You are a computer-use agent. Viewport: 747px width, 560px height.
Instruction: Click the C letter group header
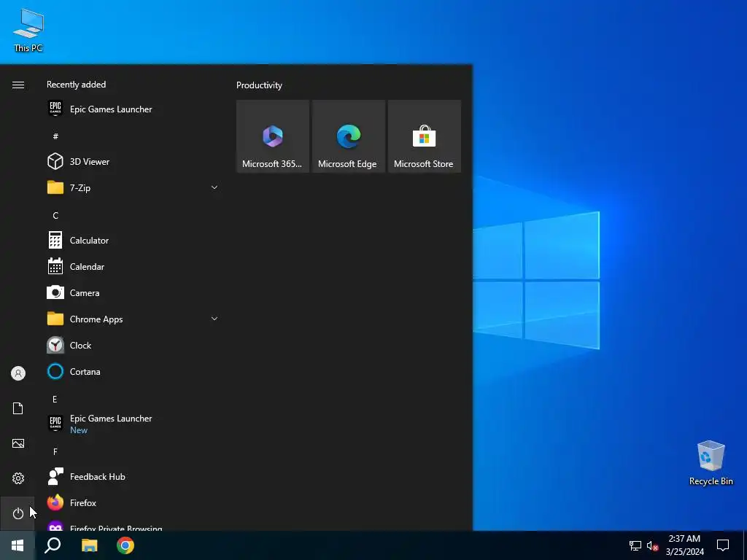tap(55, 216)
